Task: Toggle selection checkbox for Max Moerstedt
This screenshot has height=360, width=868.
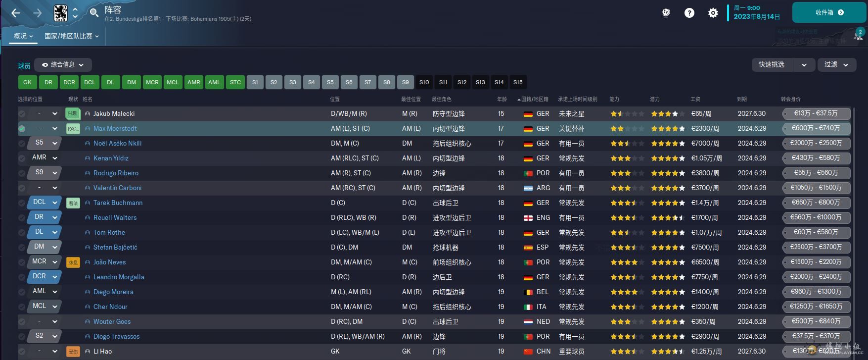Action: pos(22,129)
